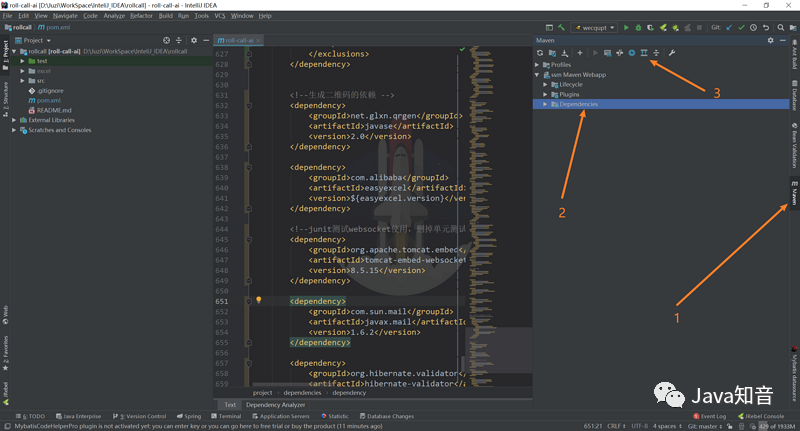Open the Event Log

coord(710,416)
